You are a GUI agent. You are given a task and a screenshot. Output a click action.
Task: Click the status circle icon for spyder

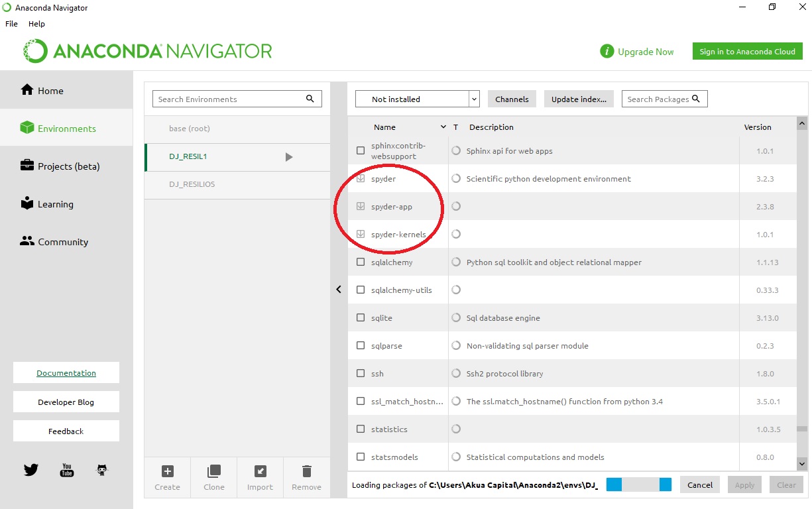tap(456, 178)
